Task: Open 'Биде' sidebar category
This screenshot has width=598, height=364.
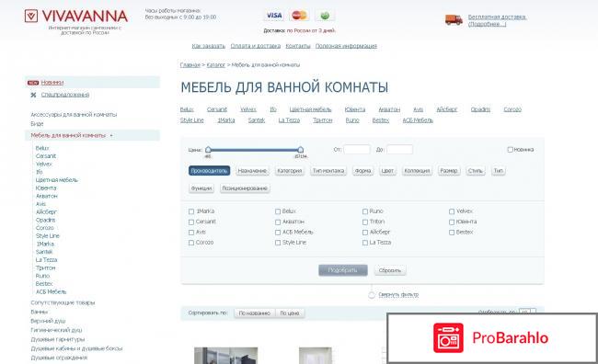Action: [x=37, y=124]
